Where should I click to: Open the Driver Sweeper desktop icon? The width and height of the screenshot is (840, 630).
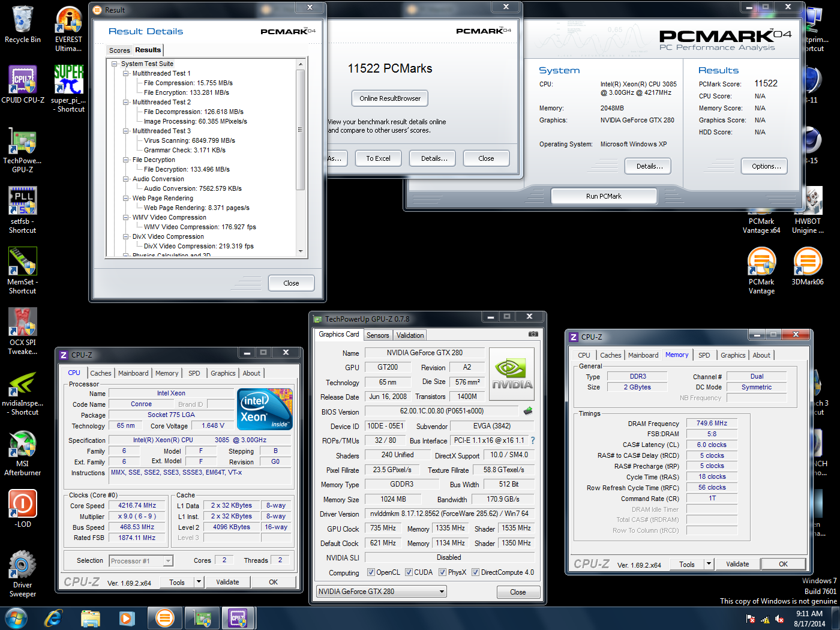[x=23, y=574]
